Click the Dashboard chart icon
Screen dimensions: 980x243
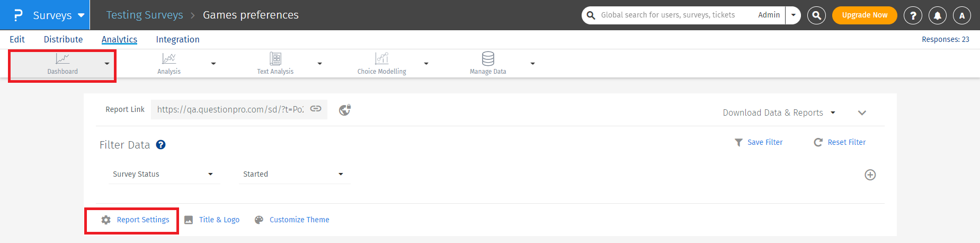click(x=63, y=59)
